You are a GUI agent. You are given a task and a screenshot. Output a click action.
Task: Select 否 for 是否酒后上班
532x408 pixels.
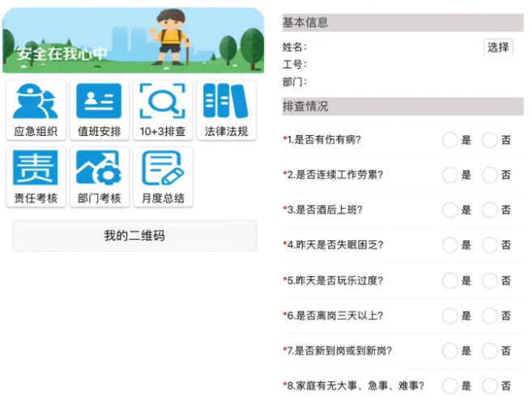click(490, 210)
